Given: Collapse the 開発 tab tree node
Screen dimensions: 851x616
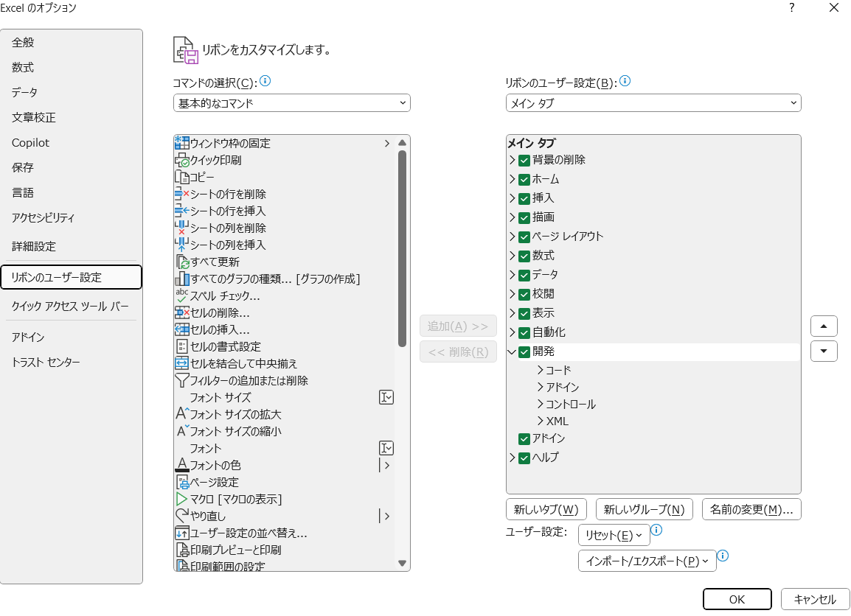Looking at the screenshot, I should click(512, 351).
